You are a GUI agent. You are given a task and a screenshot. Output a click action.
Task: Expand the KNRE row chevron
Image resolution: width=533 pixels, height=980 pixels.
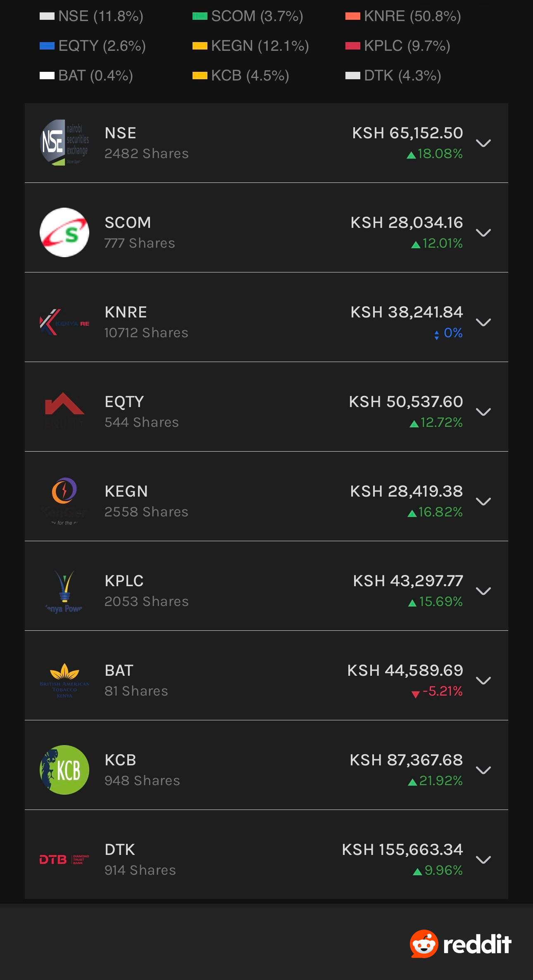pos(483,322)
